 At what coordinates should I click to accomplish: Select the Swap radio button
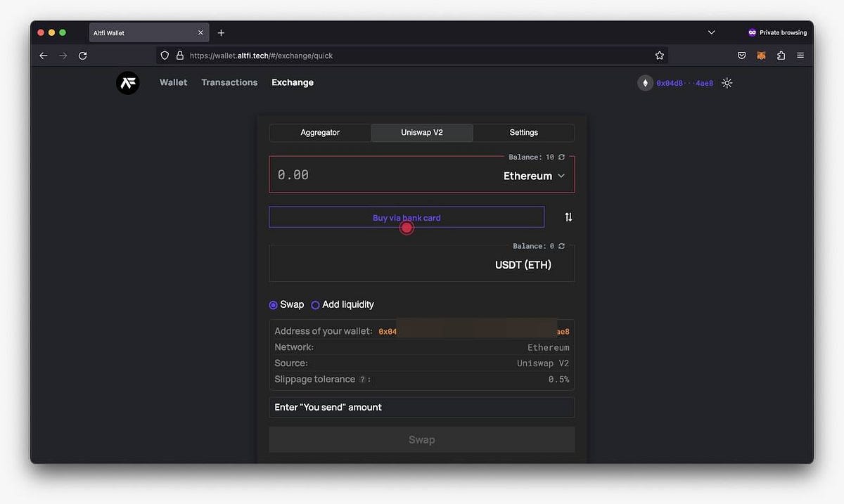273,304
